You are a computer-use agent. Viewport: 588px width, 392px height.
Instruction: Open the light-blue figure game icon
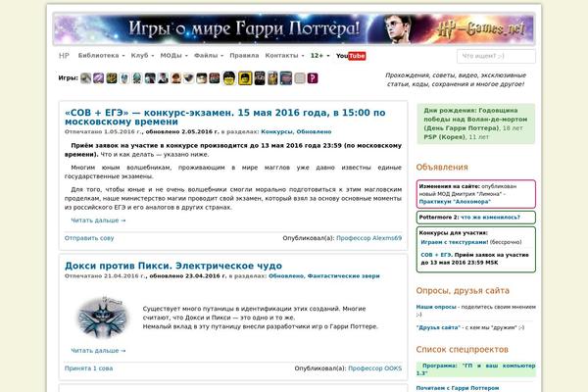click(x=124, y=78)
